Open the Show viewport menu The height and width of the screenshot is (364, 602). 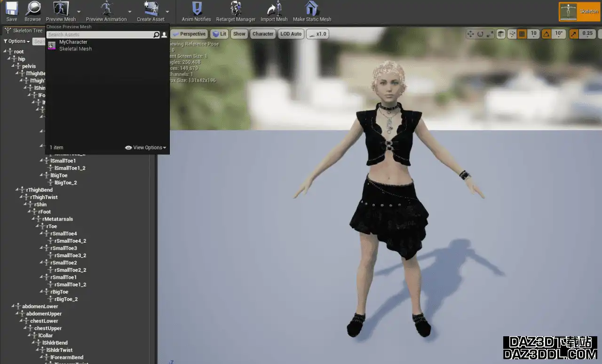239,34
